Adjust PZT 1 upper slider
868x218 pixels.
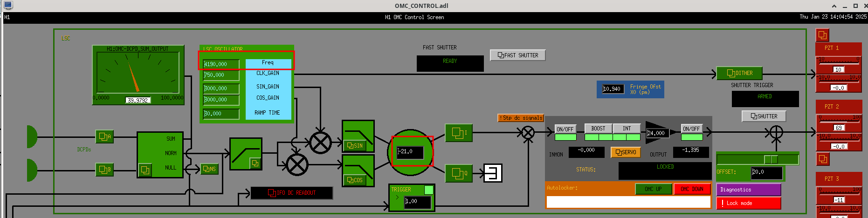tap(839, 61)
